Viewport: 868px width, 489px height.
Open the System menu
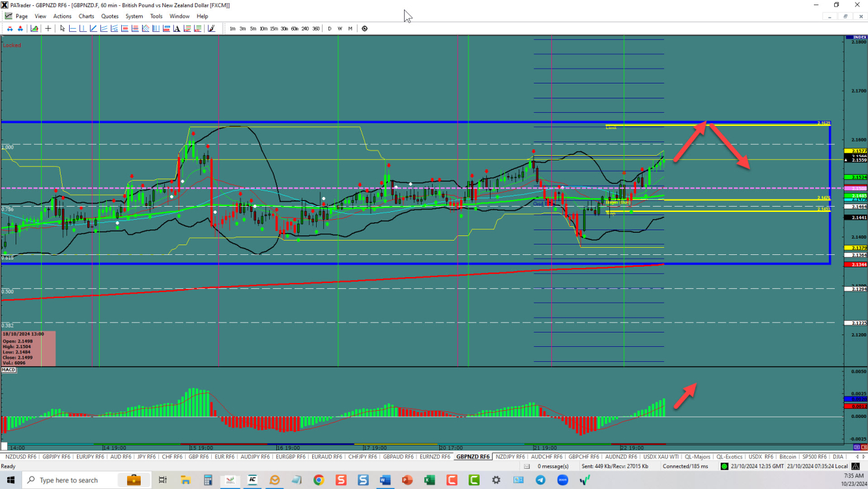click(x=134, y=16)
